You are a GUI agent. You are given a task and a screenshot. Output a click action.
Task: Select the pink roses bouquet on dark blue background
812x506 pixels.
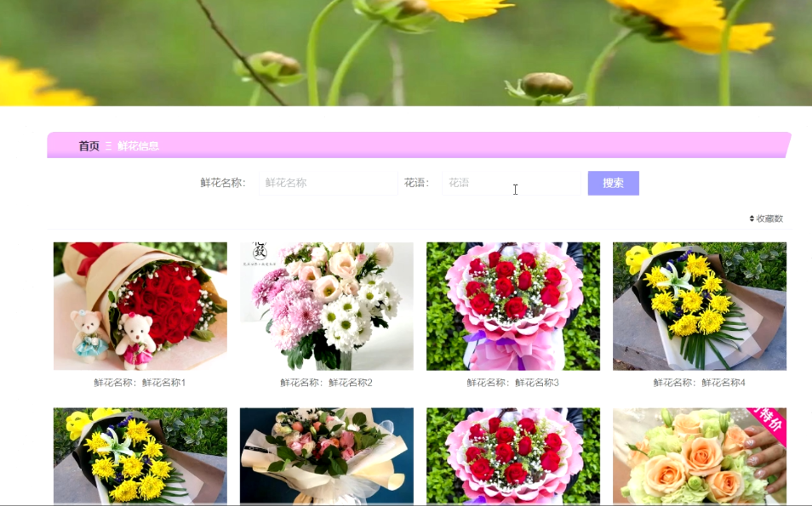[x=327, y=456]
